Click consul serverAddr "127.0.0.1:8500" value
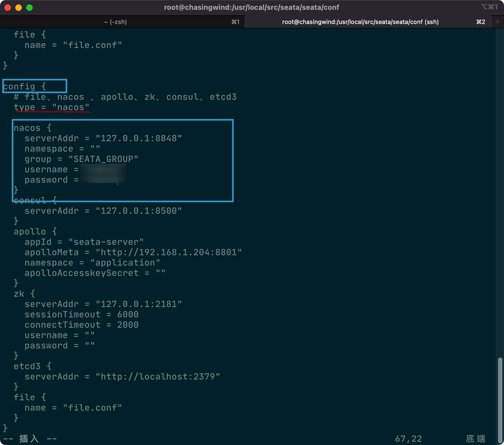The image size is (504, 445). coord(139,211)
